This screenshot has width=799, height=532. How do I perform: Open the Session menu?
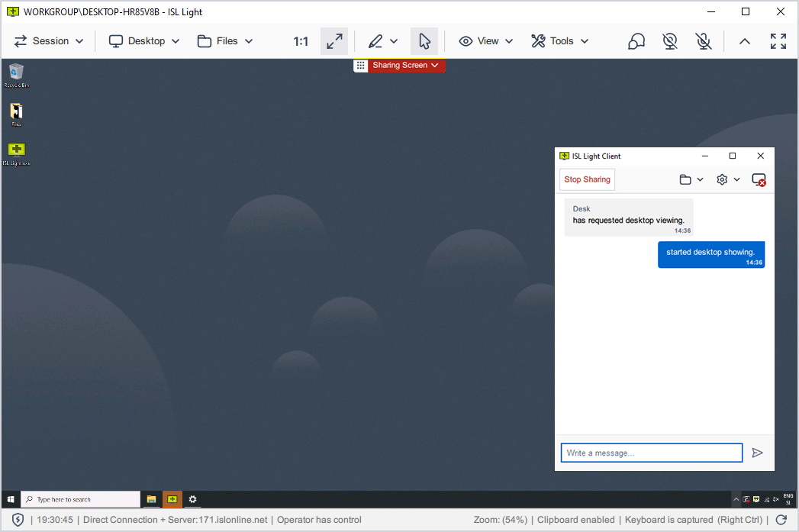point(49,41)
